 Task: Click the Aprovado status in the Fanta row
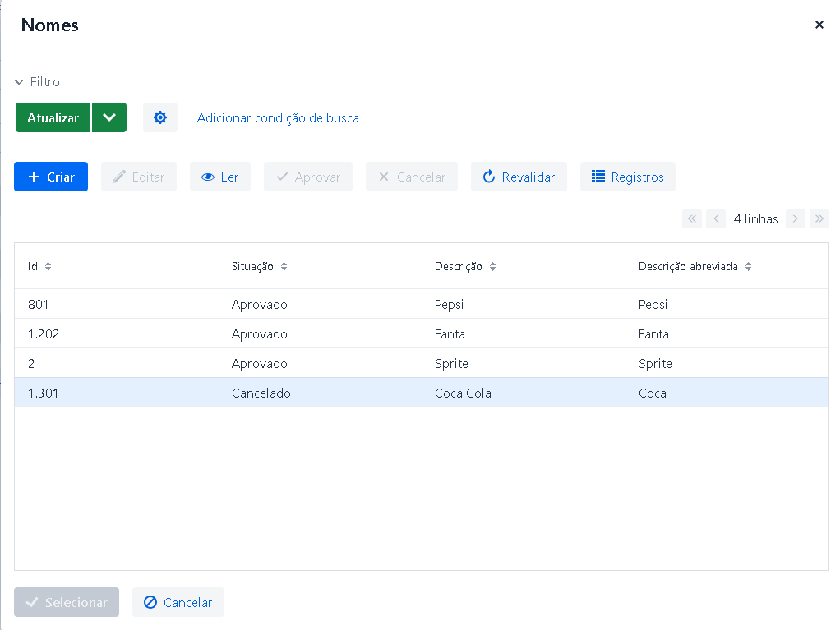[x=259, y=333]
